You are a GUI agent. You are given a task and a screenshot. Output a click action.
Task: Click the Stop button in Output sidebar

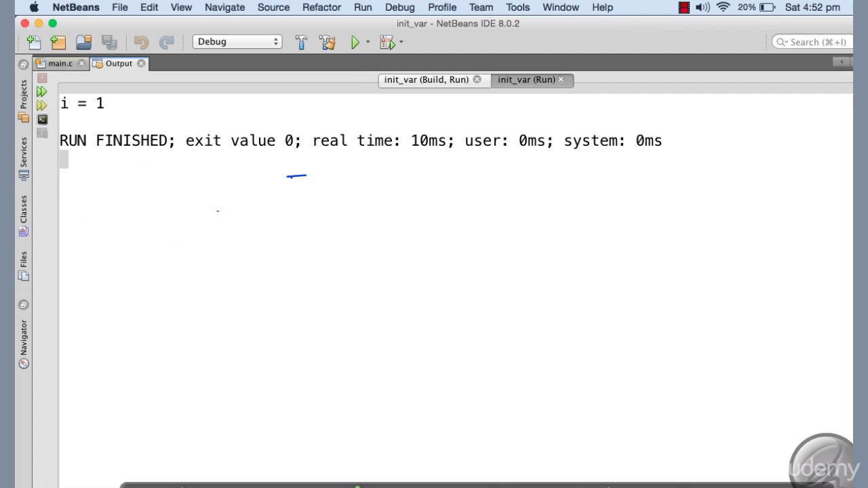42,79
